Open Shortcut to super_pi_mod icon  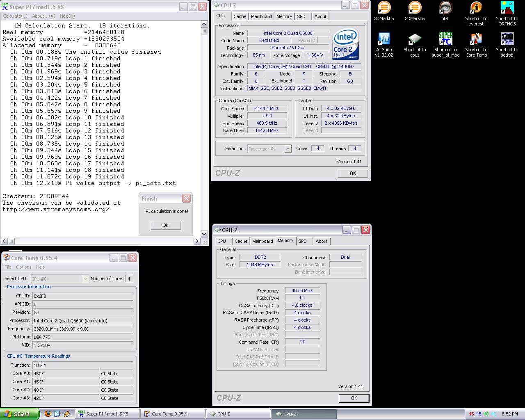coord(445,45)
